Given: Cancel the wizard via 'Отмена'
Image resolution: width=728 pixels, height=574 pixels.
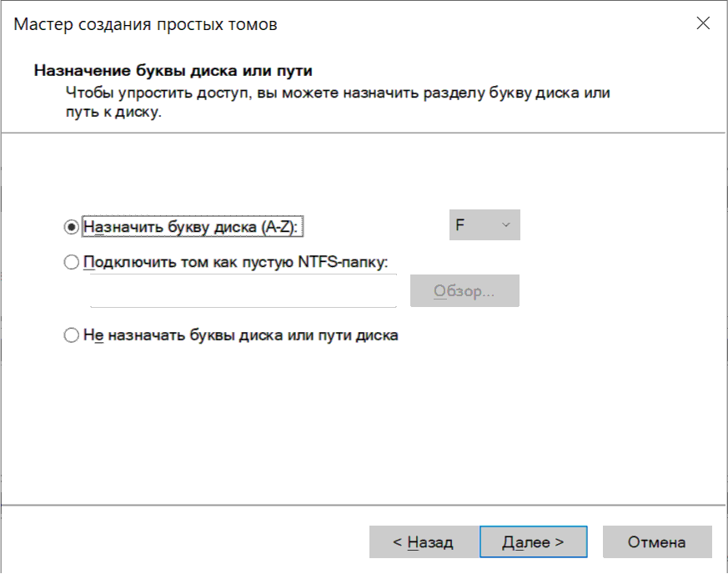Looking at the screenshot, I should [657, 542].
